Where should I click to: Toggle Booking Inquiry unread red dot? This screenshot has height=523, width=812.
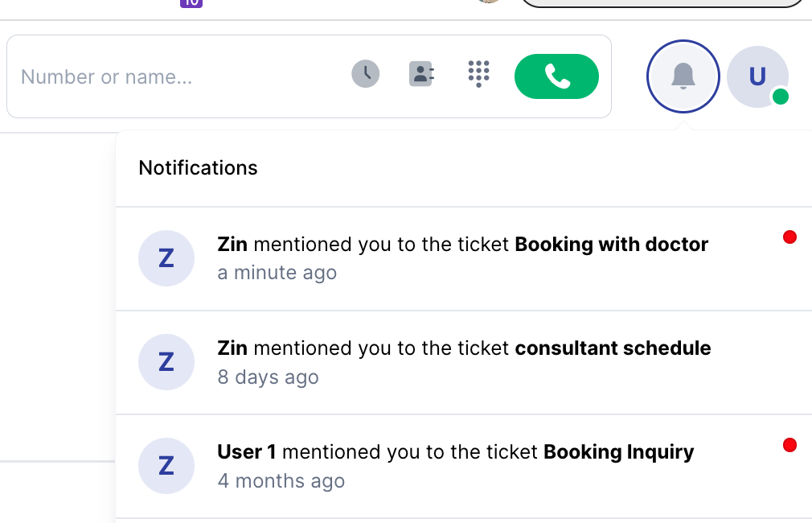point(789,445)
